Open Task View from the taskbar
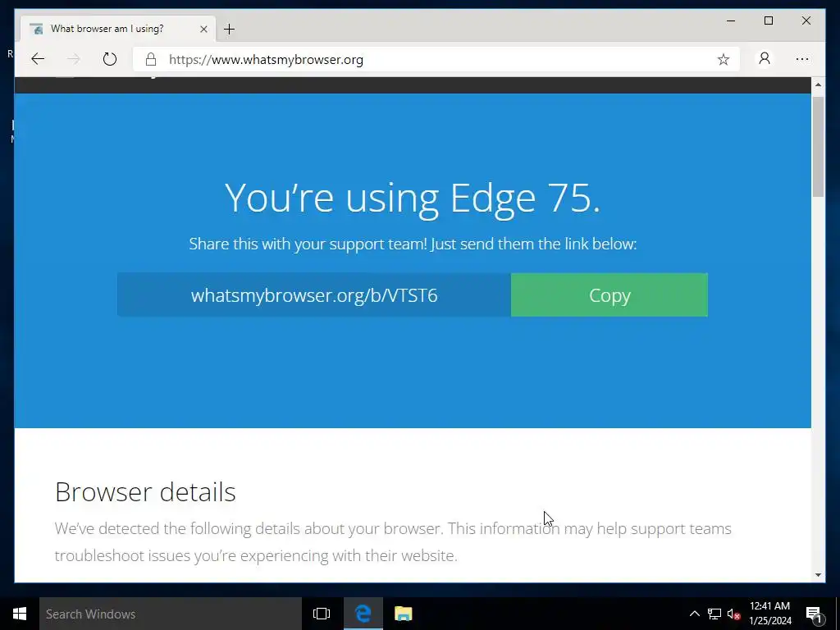The width and height of the screenshot is (840, 630). (x=322, y=614)
